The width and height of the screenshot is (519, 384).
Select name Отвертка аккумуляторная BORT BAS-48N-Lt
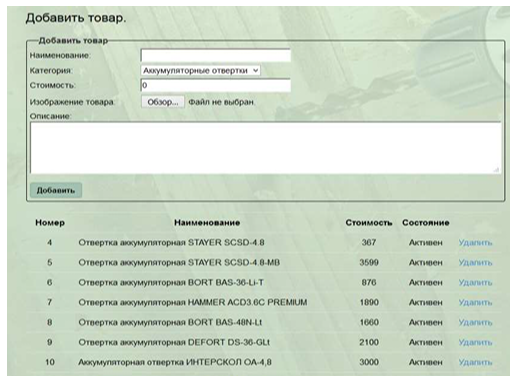coord(170,322)
